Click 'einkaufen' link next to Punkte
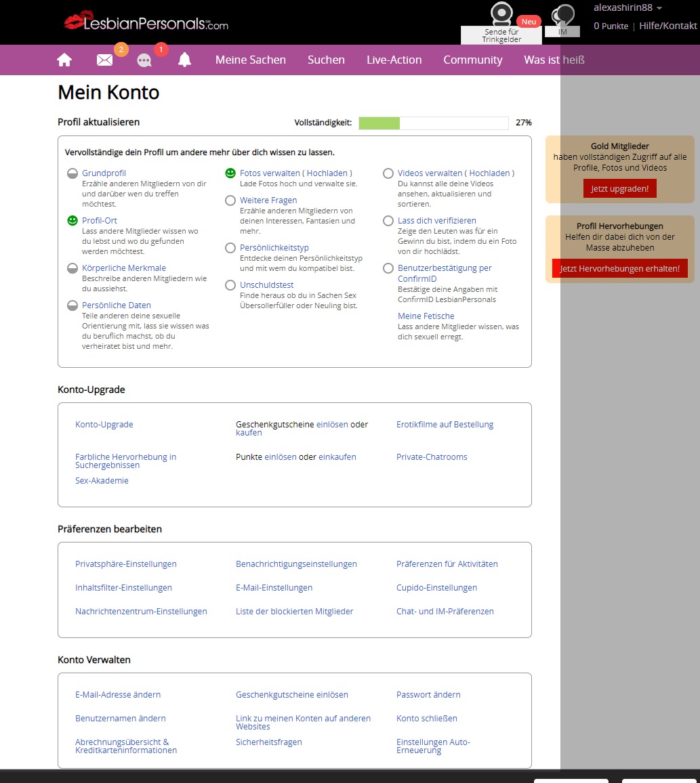This screenshot has height=783, width=700. tap(337, 457)
